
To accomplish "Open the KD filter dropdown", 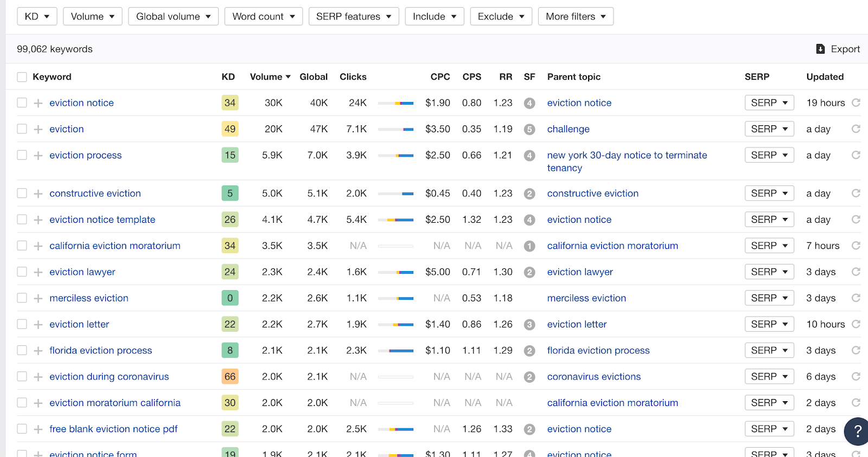I will [37, 16].
